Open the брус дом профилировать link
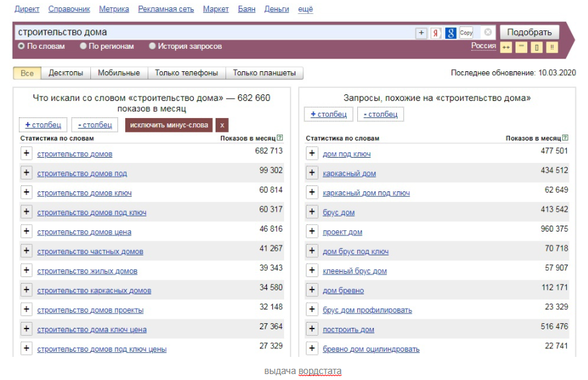588x380 pixels. pos(368,310)
